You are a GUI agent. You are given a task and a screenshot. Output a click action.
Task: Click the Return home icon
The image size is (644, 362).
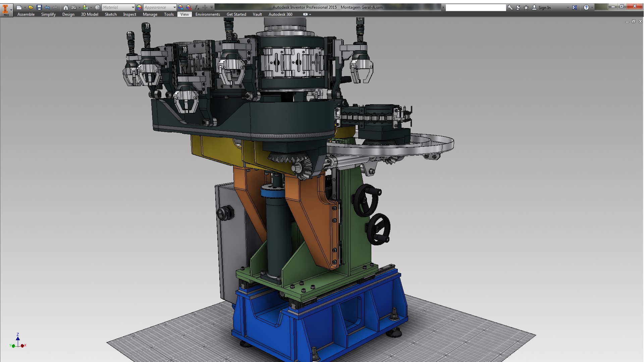(x=66, y=7)
